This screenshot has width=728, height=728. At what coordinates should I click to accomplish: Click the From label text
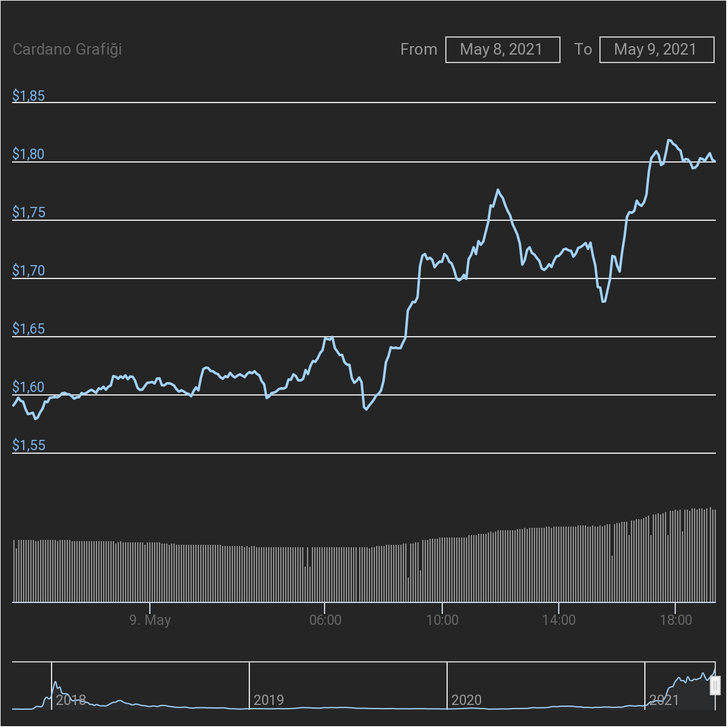coord(419,49)
